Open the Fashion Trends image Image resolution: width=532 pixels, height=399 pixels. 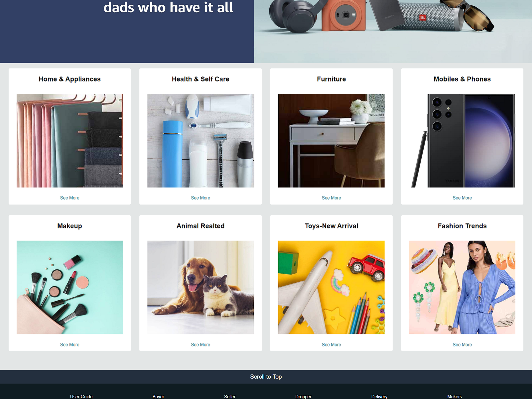pyautogui.click(x=462, y=287)
